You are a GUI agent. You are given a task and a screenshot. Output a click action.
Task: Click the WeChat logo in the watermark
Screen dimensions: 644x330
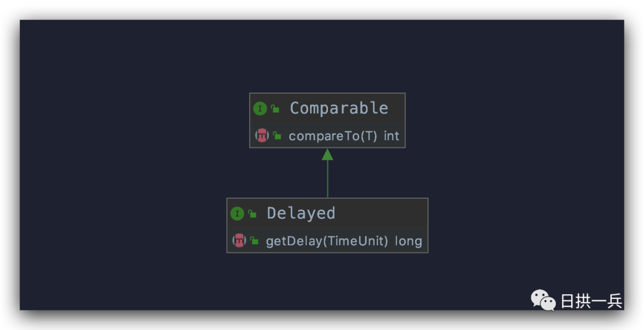[543, 300]
